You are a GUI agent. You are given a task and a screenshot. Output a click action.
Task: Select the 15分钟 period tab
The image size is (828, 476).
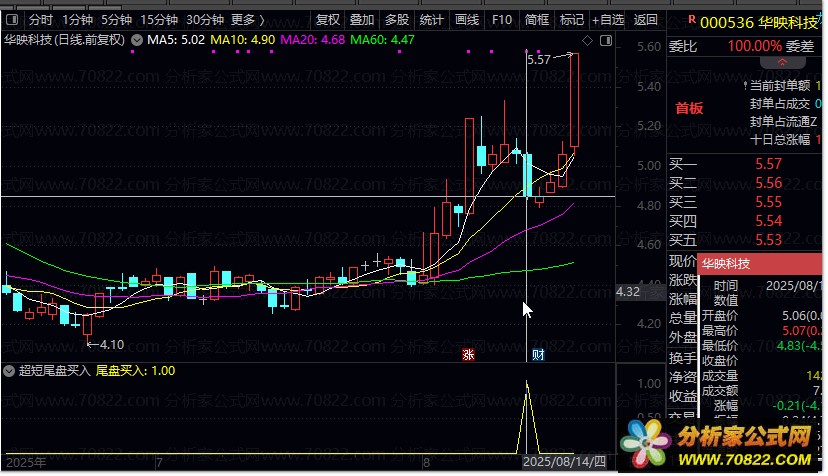click(159, 20)
